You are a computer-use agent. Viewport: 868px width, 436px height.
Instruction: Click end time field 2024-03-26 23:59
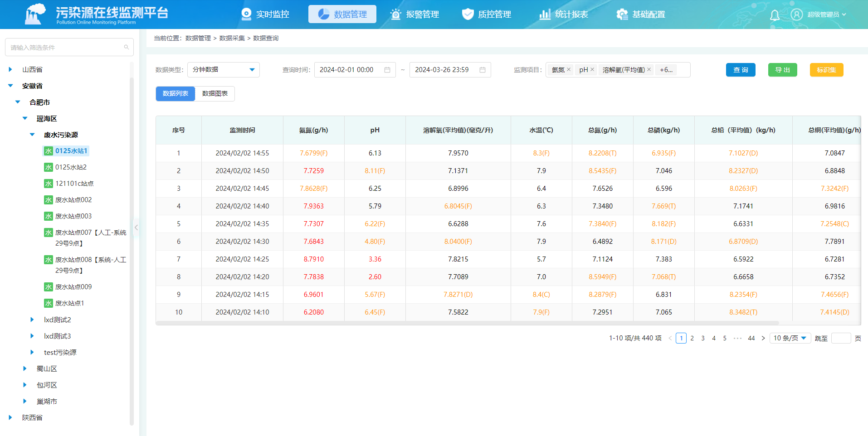(450, 70)
